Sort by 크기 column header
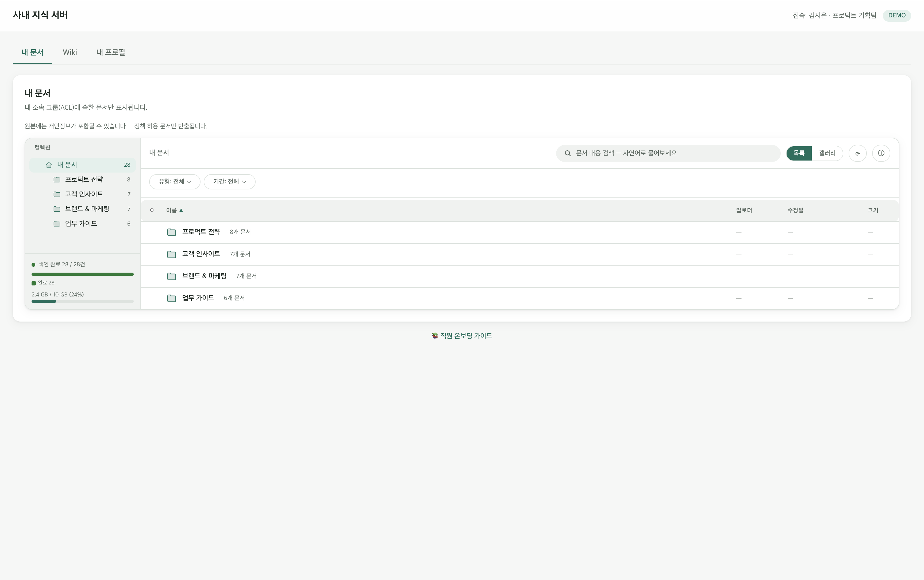The width and height of the screenshot is (924, 580). (873, 210)
